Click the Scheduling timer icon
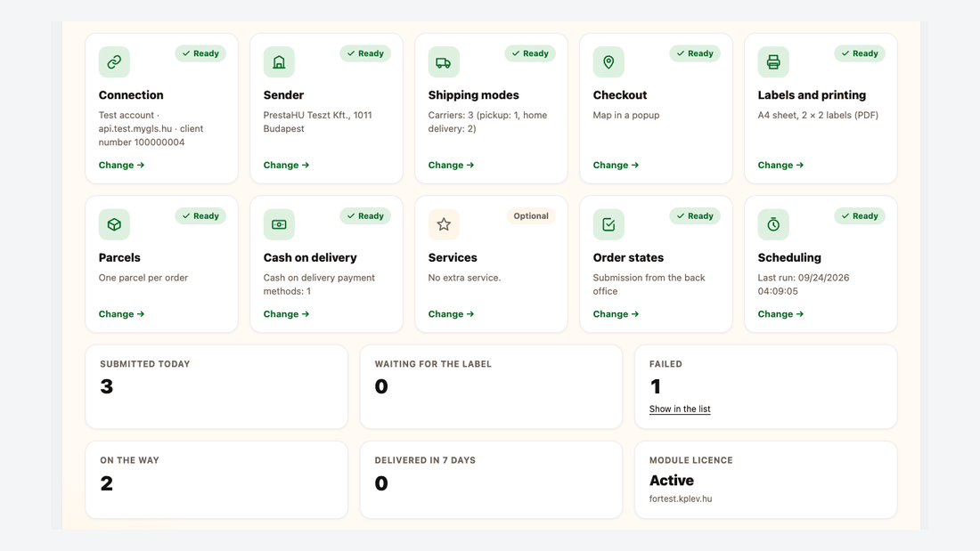This screenshot has height=551, width=980. (x=773, y=224)
